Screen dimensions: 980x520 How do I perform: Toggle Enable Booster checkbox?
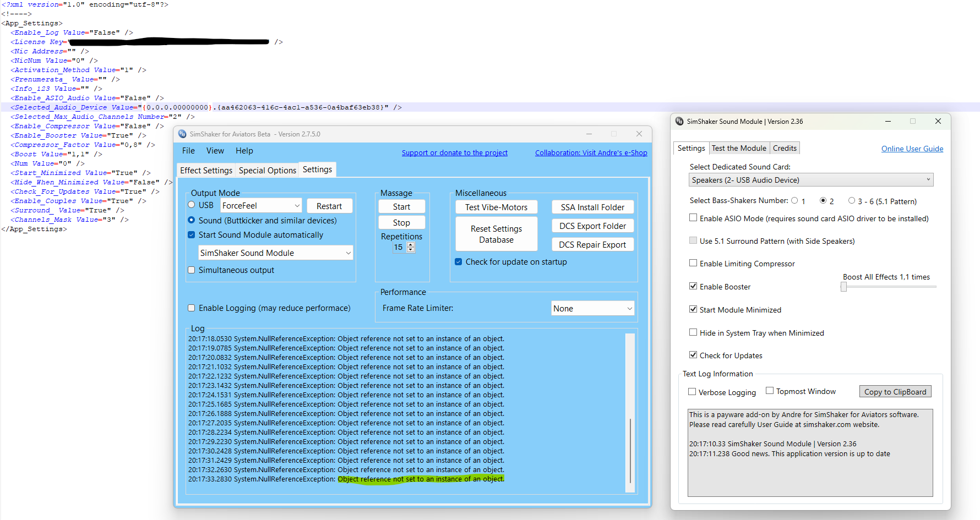tap(693, 286)
